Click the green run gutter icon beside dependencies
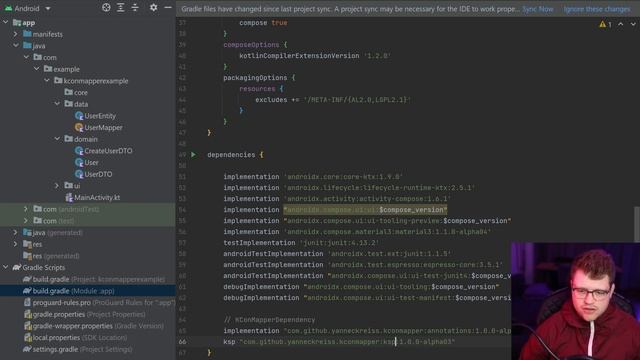The image size is (640, 360). click(193, 155)
